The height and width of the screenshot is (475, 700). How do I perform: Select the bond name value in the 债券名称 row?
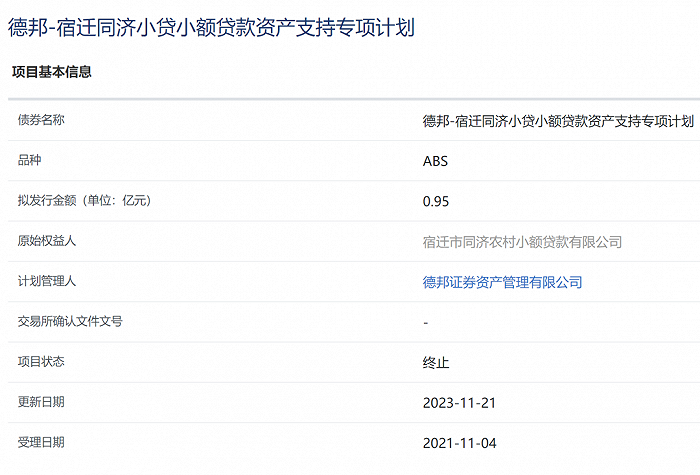(558, 121)
